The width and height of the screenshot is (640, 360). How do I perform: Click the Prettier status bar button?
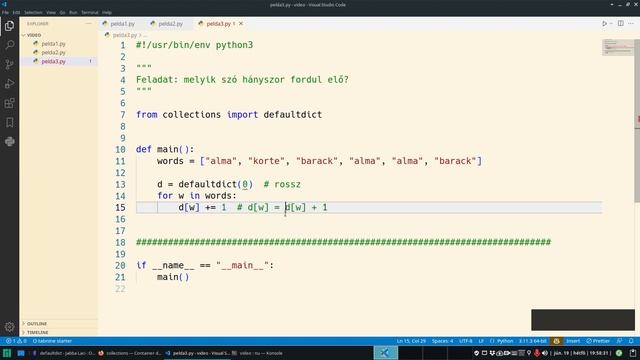coord(598,341)
